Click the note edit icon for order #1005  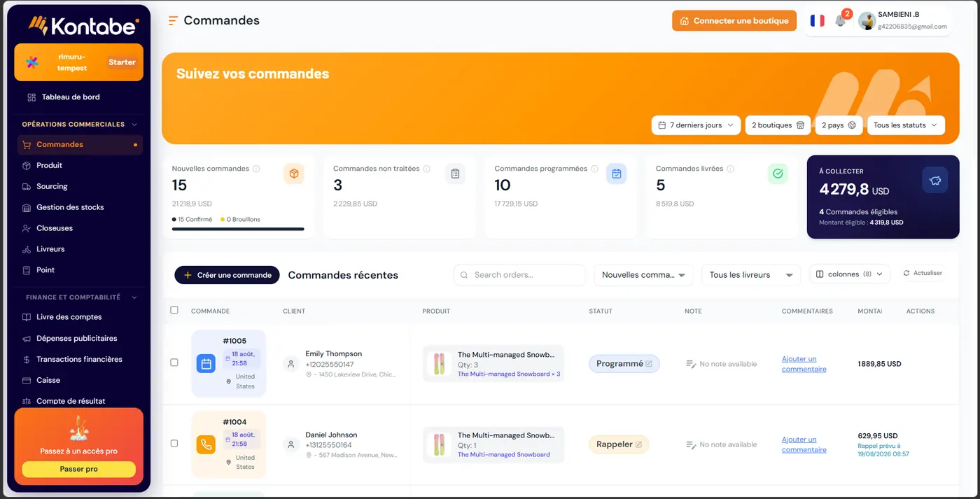coord(691,364)
